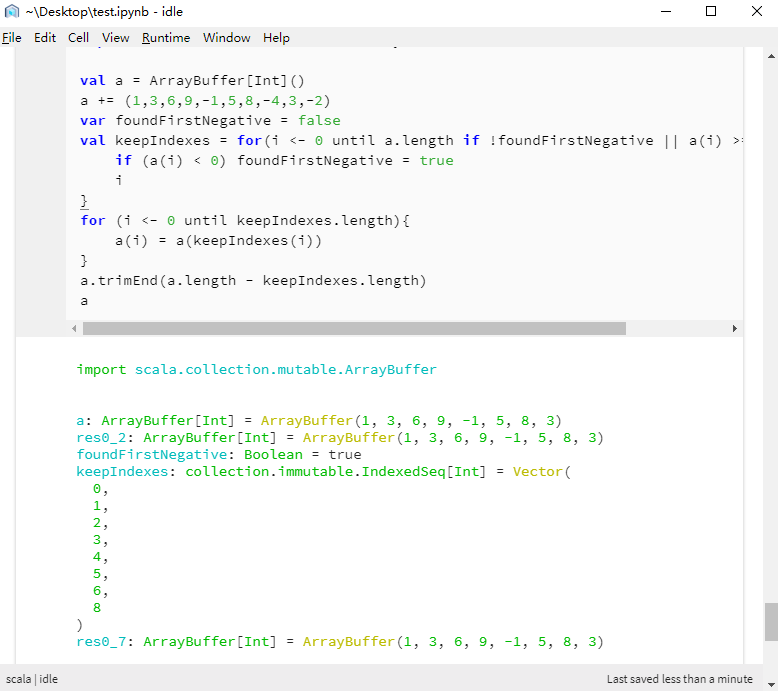778x691 pixels.
Task: Open the Runtime menu
Action: 166,38
